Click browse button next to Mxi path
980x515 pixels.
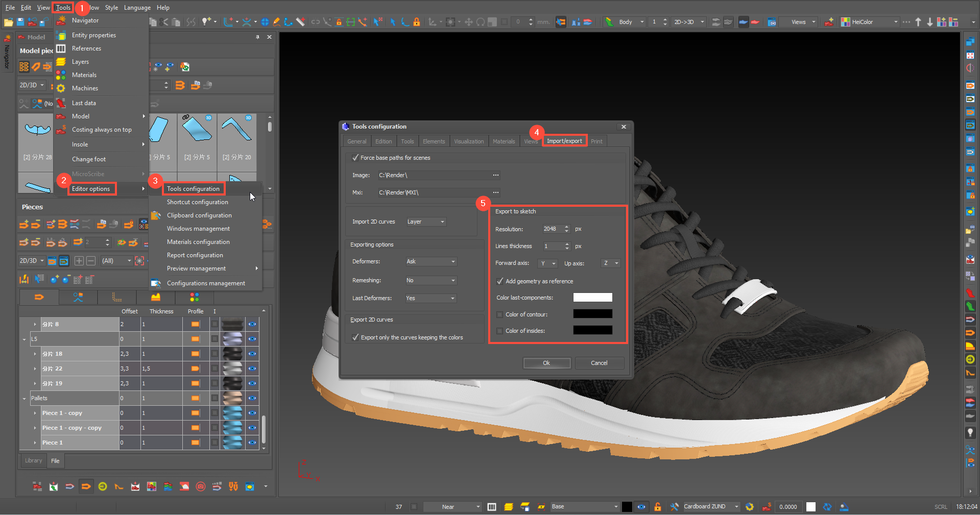coord(495,192)
